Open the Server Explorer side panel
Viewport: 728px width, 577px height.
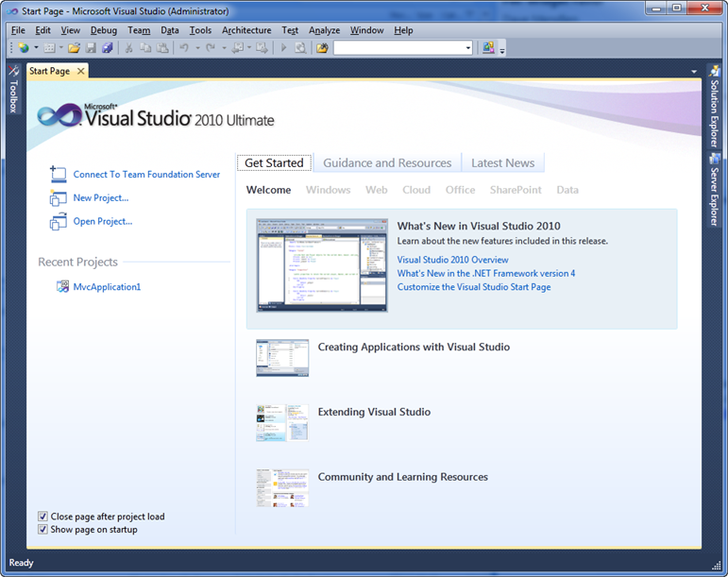(x=714, y=191)
